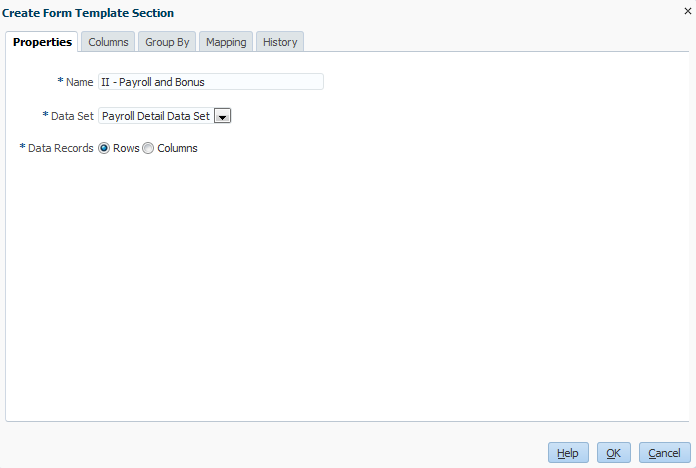The height and width of the screenshot is (468, 696).
Task: Switch to the Properties tab
Action: [42, 42]
